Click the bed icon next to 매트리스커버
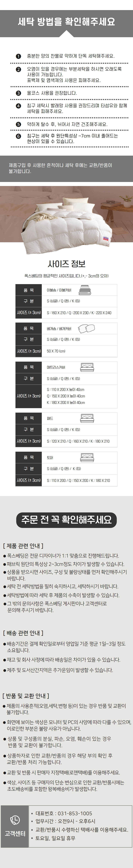The image size is (133, 868). pyautogui.click(x=87, y=367)
